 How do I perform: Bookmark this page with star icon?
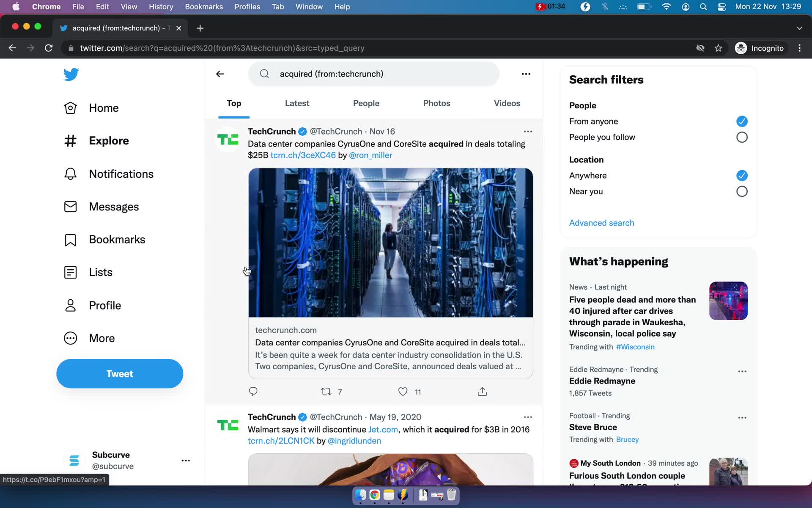(x=718, y=48)
